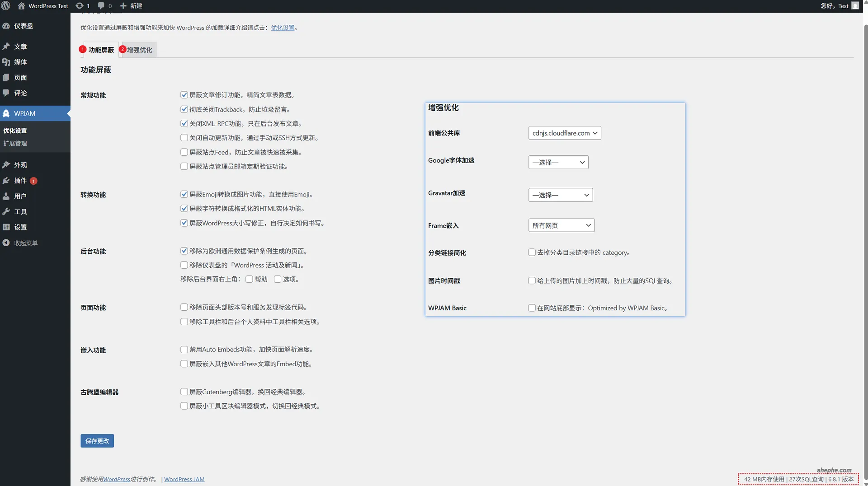The image size is (868, 486).
Task: Open the 新建 new content menu
Action: point(131,6)
